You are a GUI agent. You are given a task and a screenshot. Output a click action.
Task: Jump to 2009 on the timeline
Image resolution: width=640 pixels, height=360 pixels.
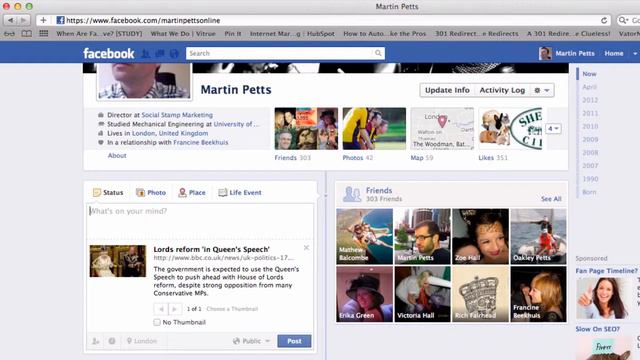(590, 139)
